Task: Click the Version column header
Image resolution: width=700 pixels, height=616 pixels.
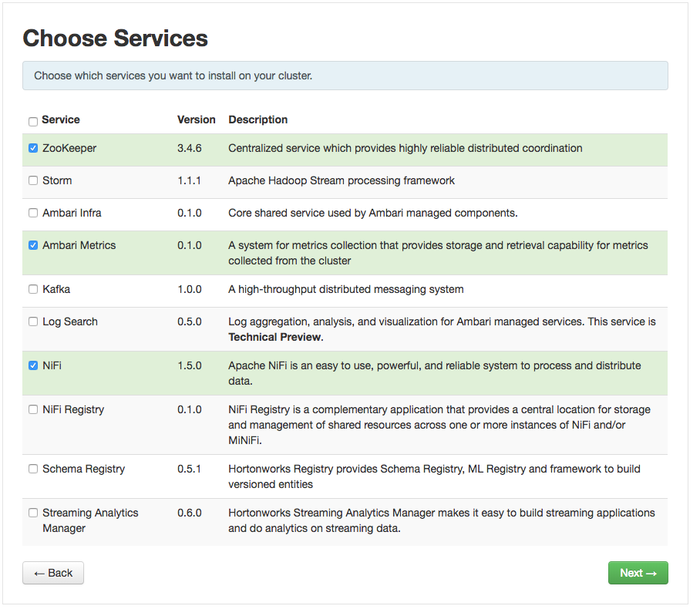Action: 197,119
